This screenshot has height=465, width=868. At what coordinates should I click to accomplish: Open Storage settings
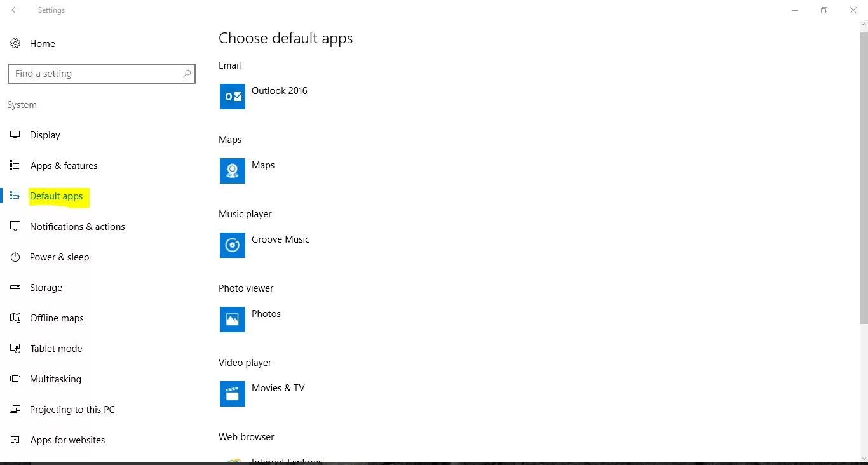(x=46, y=288)
